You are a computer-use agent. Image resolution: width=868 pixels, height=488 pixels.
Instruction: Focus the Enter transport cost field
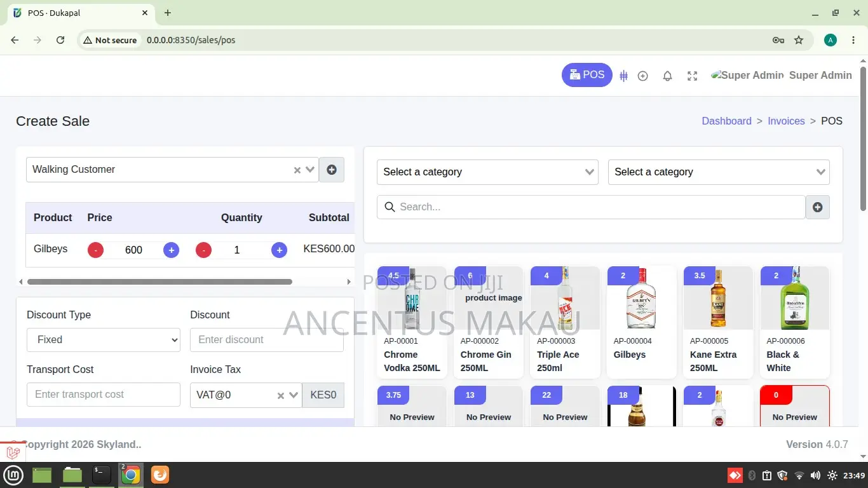(x=104, y=395)
